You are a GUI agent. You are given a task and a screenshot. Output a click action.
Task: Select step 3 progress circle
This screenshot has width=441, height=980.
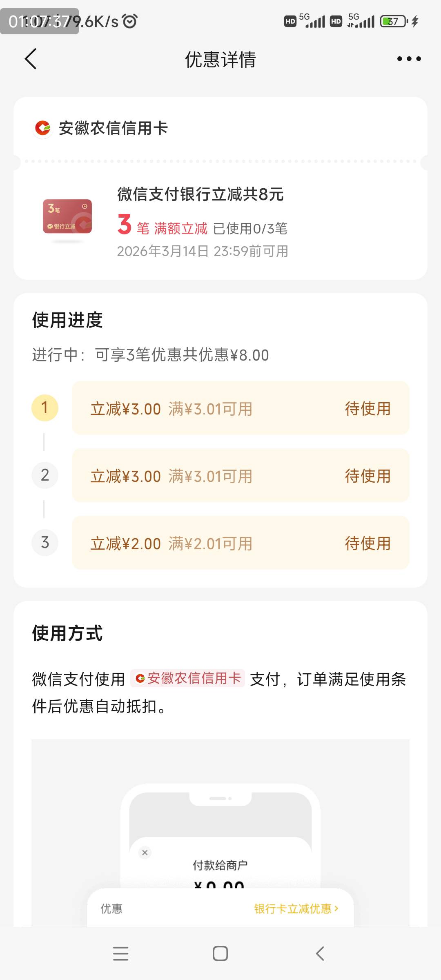[45, 543]
